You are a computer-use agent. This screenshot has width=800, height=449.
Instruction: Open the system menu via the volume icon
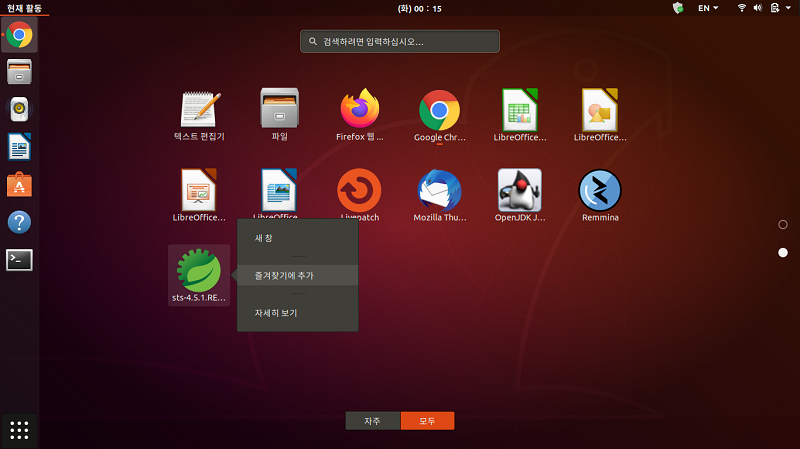coord(757,8)
